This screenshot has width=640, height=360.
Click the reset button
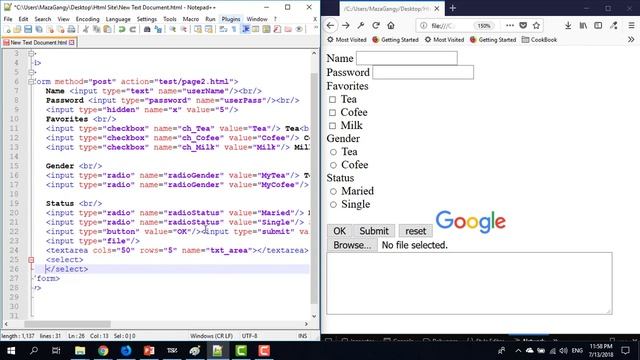click(x=416, y=231)
